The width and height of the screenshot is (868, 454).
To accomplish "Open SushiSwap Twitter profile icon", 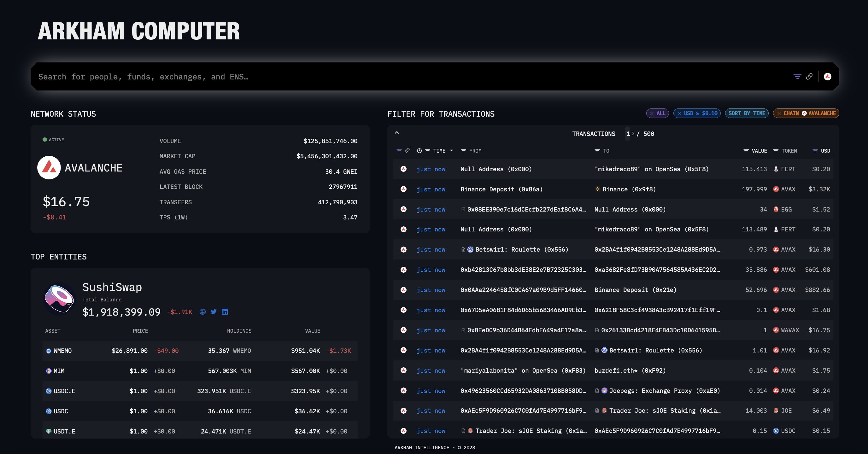I will point(213,311).
